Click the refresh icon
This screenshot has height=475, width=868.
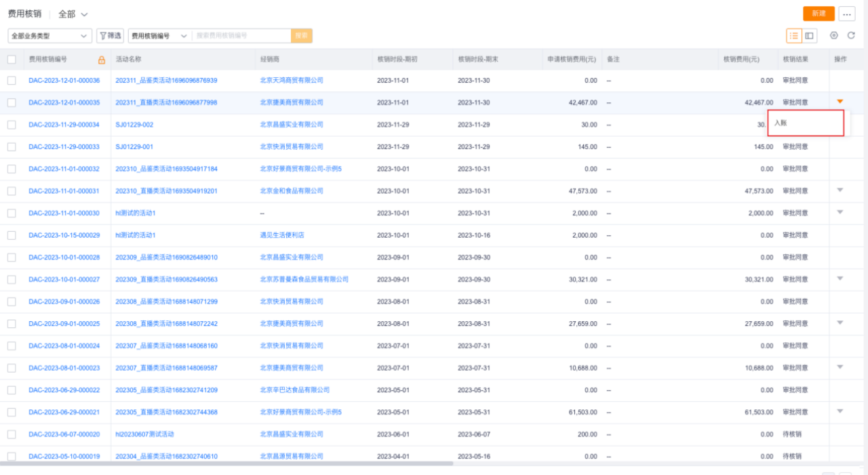[x=851, y=35]
